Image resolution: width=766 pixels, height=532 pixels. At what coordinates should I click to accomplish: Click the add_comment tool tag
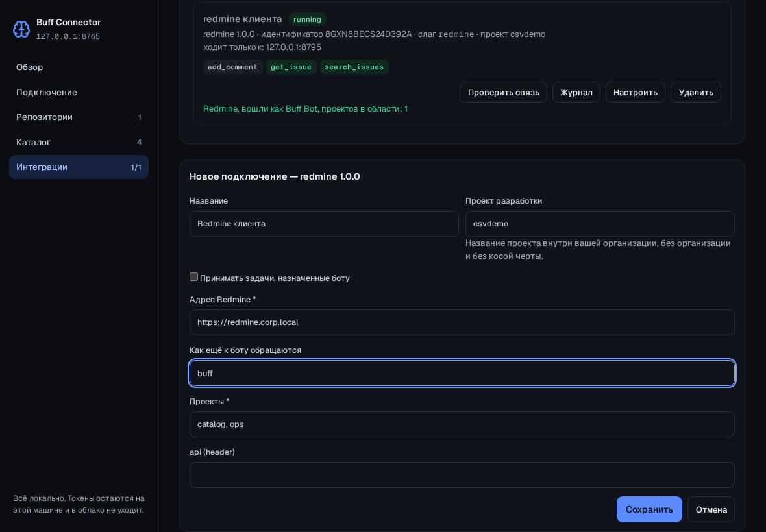click(232, 67)
